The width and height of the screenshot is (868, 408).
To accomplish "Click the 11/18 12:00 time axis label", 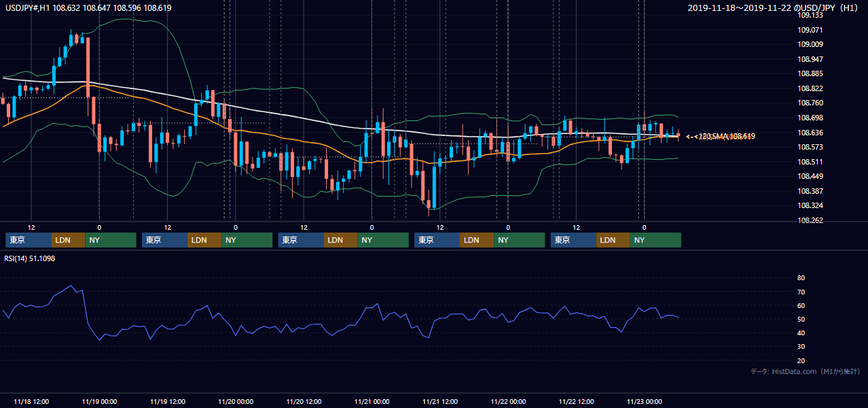I will point(31,401).
